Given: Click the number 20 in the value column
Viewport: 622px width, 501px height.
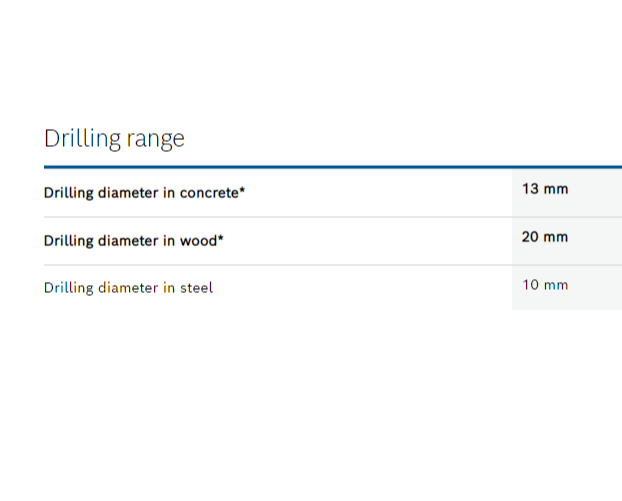Looking at the screenshot, I should click(x=531, y=237).
